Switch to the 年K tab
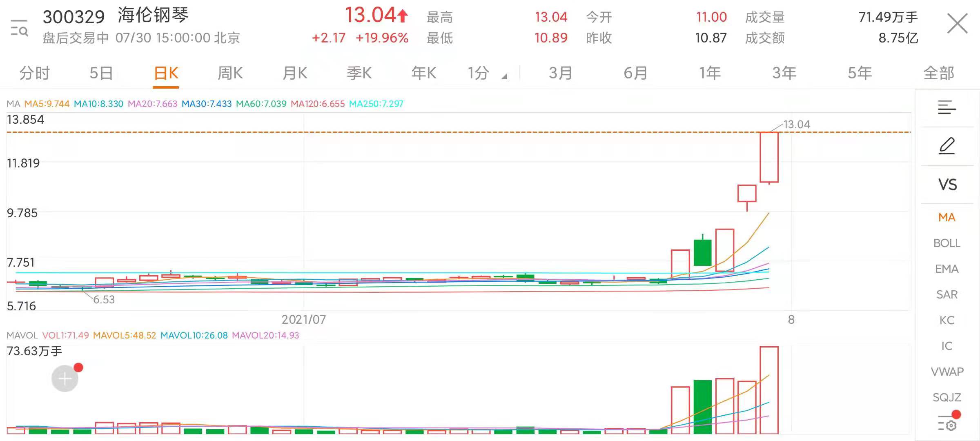Screen dimensions: 980x441 point(424,73)
